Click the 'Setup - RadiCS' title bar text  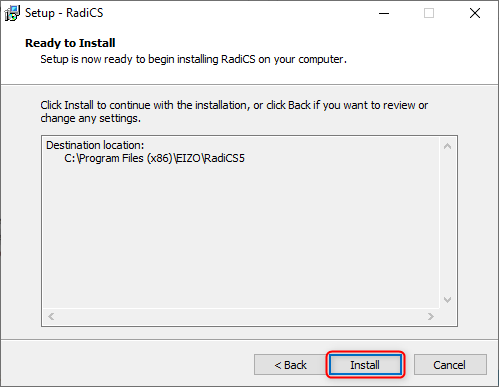[x=64, y=13]
